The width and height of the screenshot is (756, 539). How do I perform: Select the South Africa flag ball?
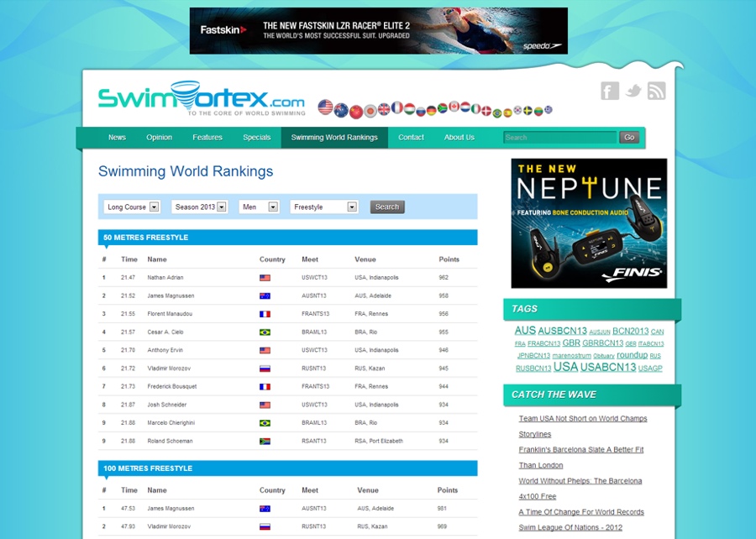coord(443,108)
